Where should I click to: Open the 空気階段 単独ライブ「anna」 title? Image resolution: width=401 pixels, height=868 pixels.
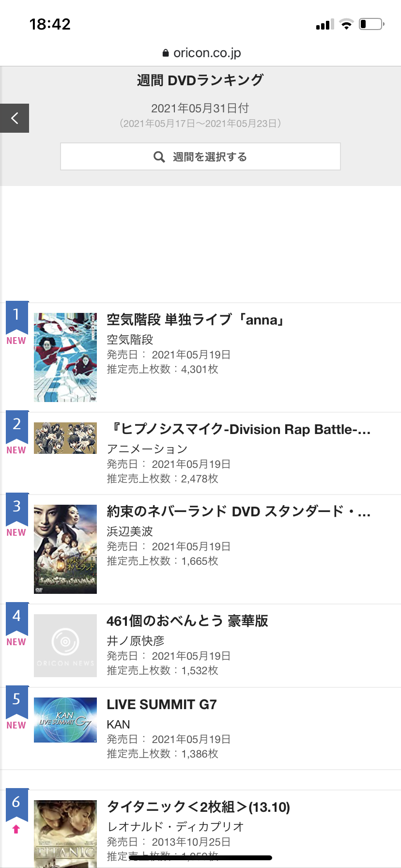click(195, 320)
